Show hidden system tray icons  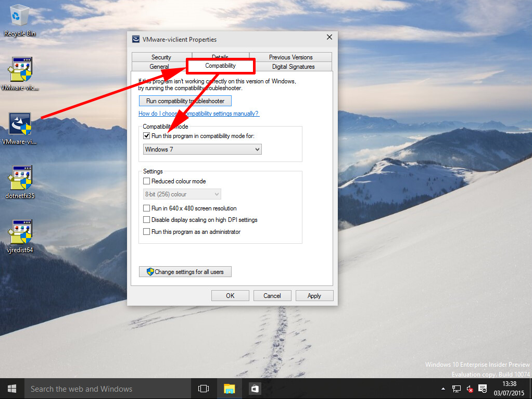click(x=443, y=389)
